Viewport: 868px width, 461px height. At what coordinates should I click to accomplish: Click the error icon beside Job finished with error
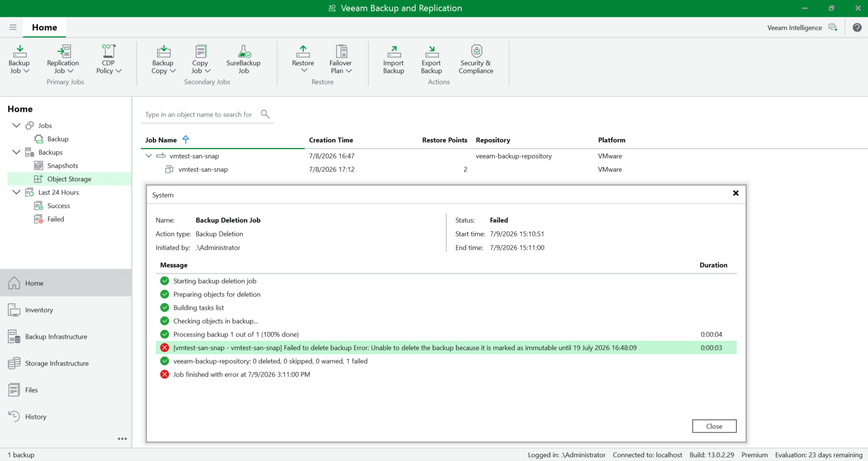click(x=164, y=374)
